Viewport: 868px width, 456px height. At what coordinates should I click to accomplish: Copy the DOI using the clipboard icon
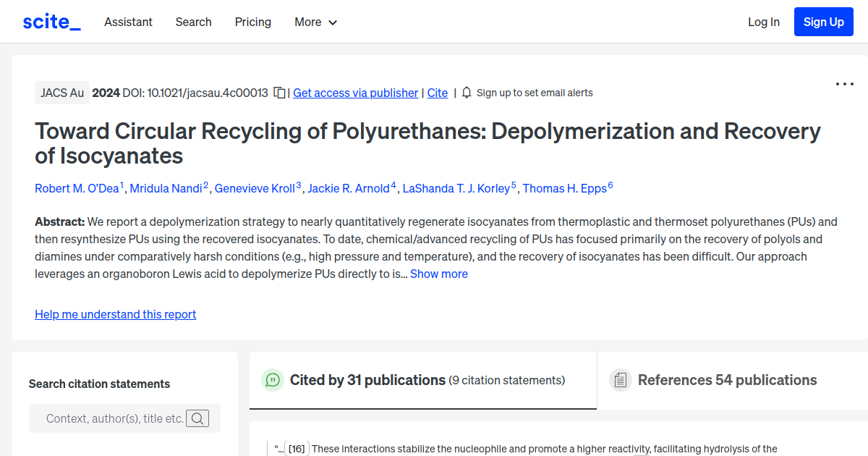tap(279, 92)
